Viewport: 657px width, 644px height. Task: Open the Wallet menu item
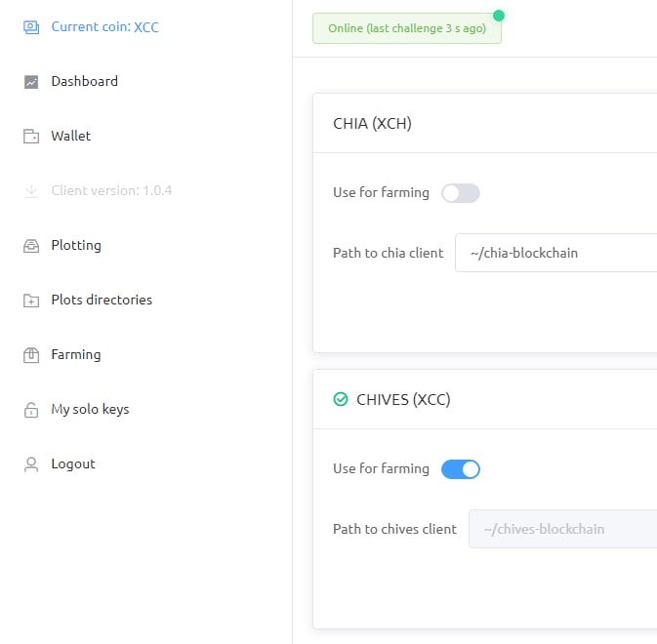pyautogui.click(x=71, y=136)
